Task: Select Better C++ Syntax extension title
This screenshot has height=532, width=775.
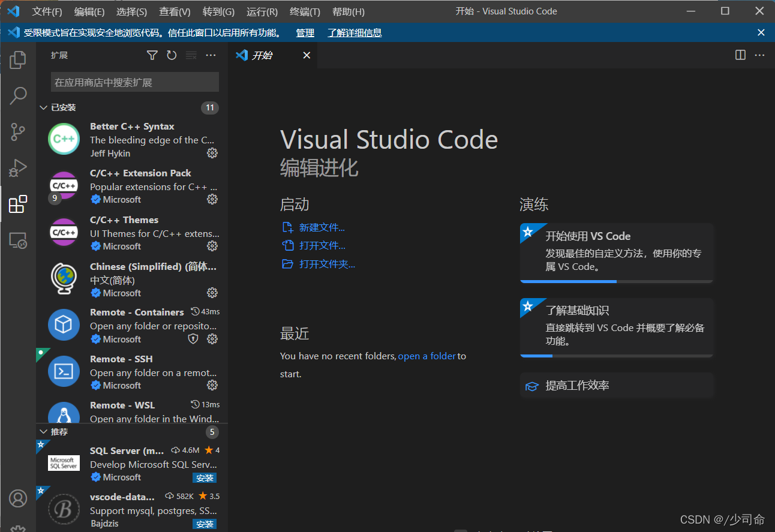Action: [x=132, y=127]
